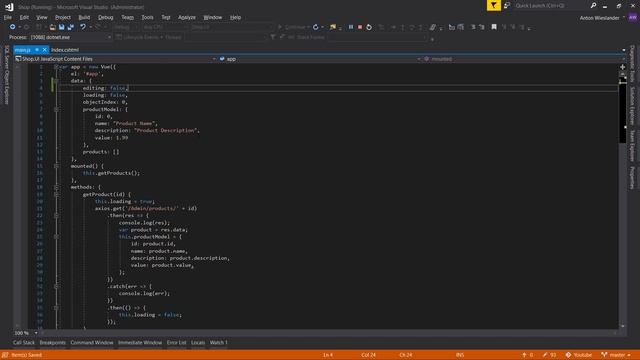The width and height of the screenshot is (640, 360).
Task: Open the app scope navigation dropdown
Action: coord(419,59)
